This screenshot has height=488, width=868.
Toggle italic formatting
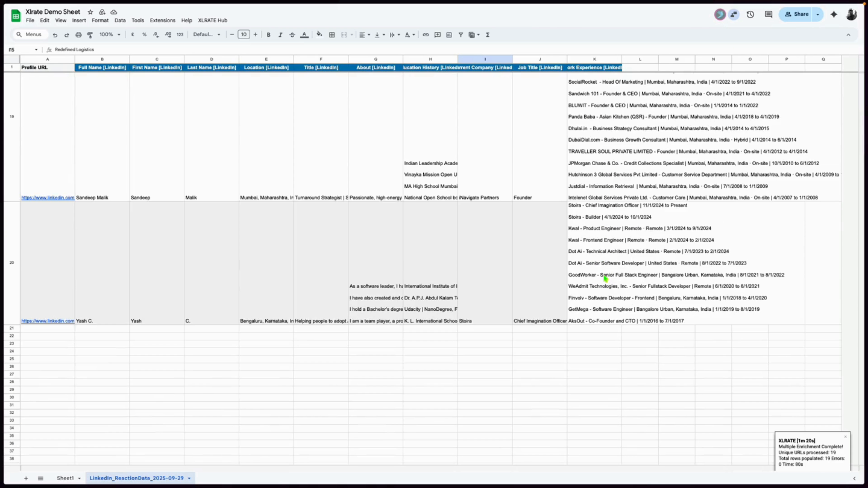[x=280, y=34]
